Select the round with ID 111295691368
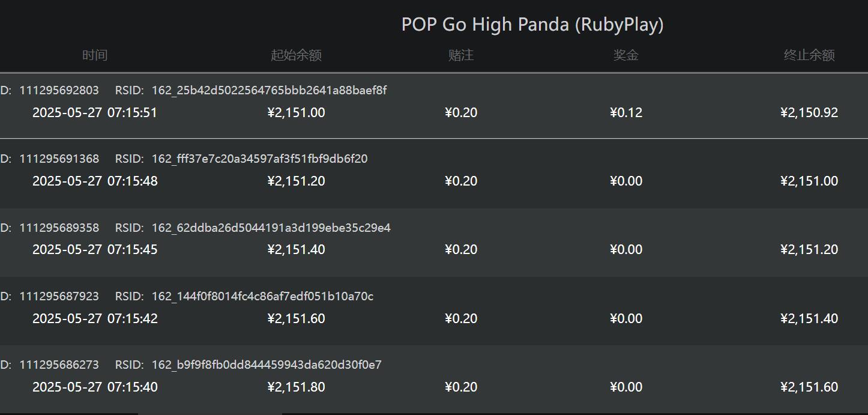868x415 pixels. (x=59, y=159)
